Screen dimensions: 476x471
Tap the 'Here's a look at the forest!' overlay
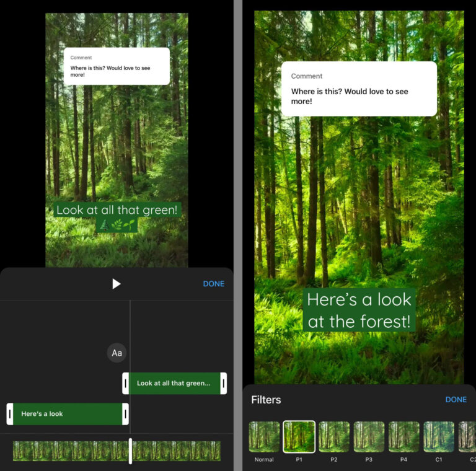(359, 310)
